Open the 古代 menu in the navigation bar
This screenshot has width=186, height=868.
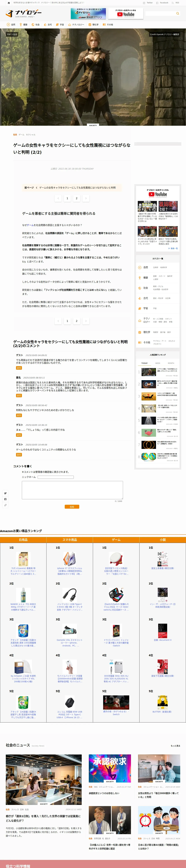tap(48, 25)
